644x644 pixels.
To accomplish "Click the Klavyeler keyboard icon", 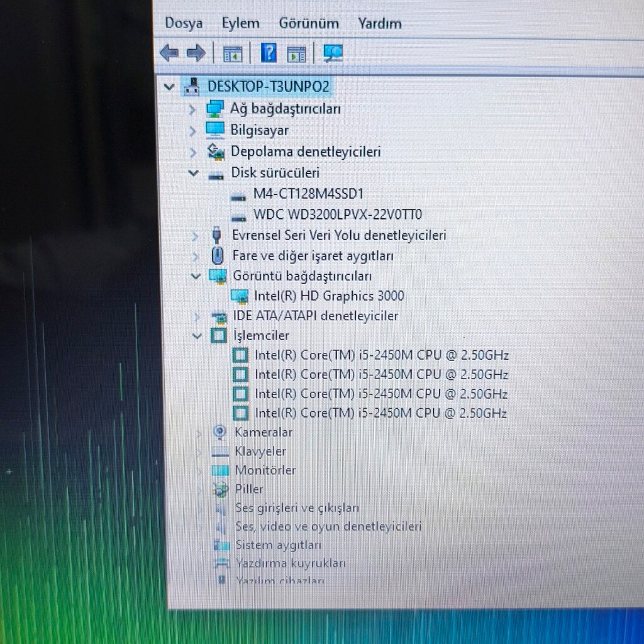I will click(220, 452).
